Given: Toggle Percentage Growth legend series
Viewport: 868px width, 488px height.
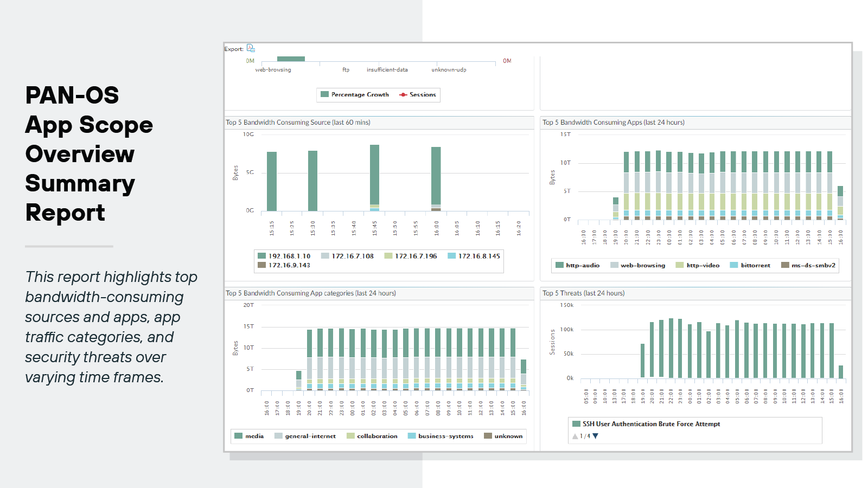Looking at the screenshot, I should tap(360, 94).
